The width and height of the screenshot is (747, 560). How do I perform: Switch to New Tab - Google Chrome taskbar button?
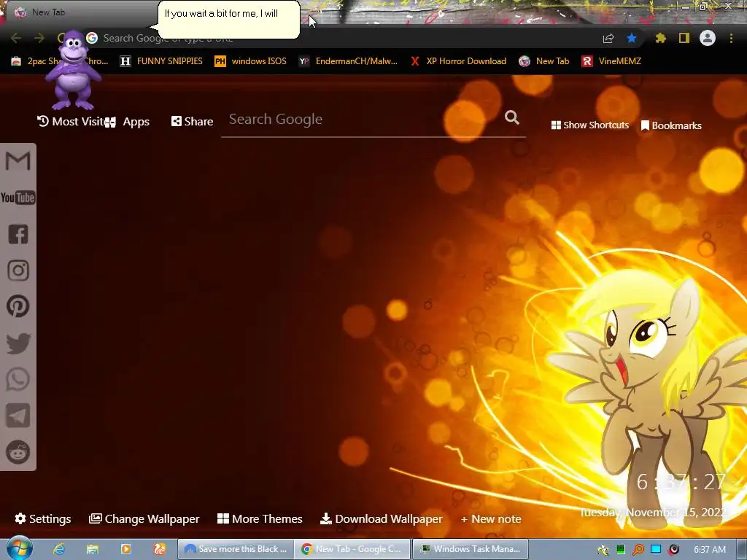(x=352, y=549)
